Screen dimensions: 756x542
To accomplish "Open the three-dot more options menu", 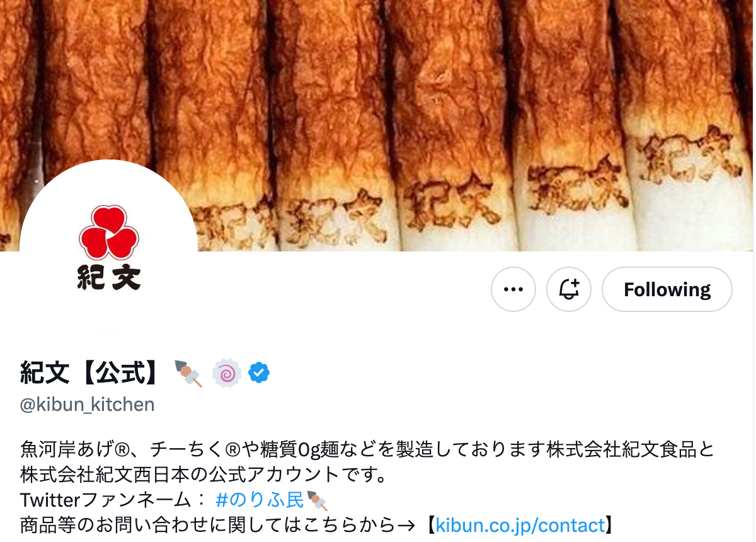I will click(x=513, y=289).
